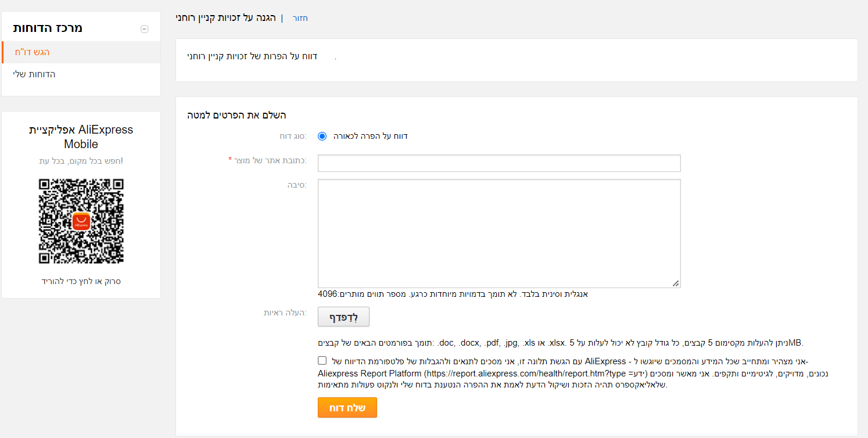868x438 pixels.
Task: Submit the form with שלח דוח
Action: [347, 408]
